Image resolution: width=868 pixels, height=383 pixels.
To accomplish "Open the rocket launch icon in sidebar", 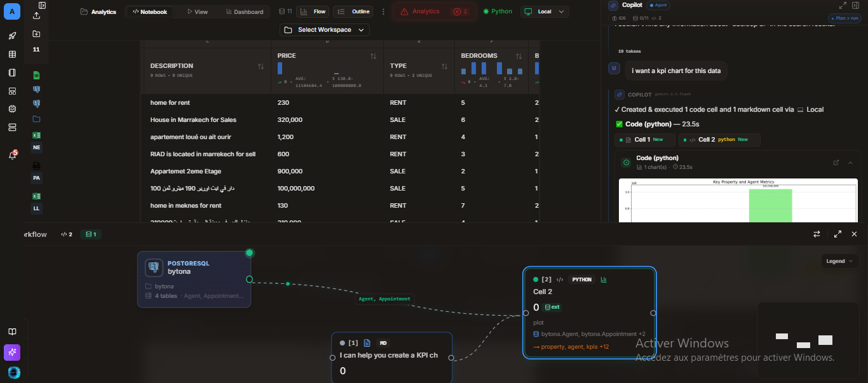I will click(x=12, y=36).
